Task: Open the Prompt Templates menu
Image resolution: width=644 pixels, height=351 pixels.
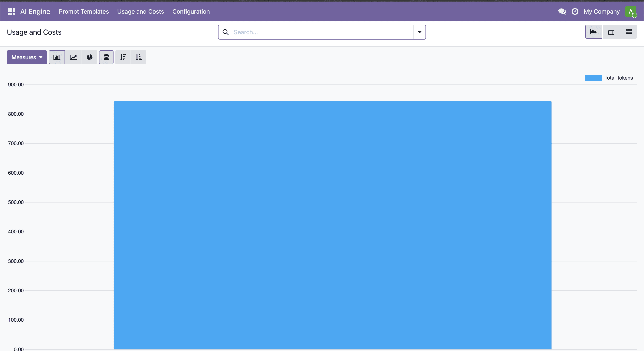Action: 84,11
